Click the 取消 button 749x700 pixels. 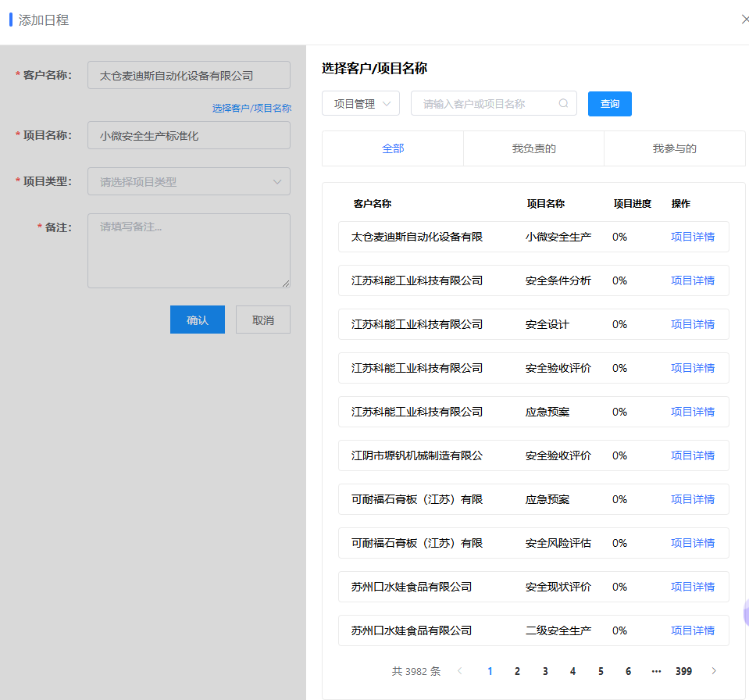coord(263,320)
